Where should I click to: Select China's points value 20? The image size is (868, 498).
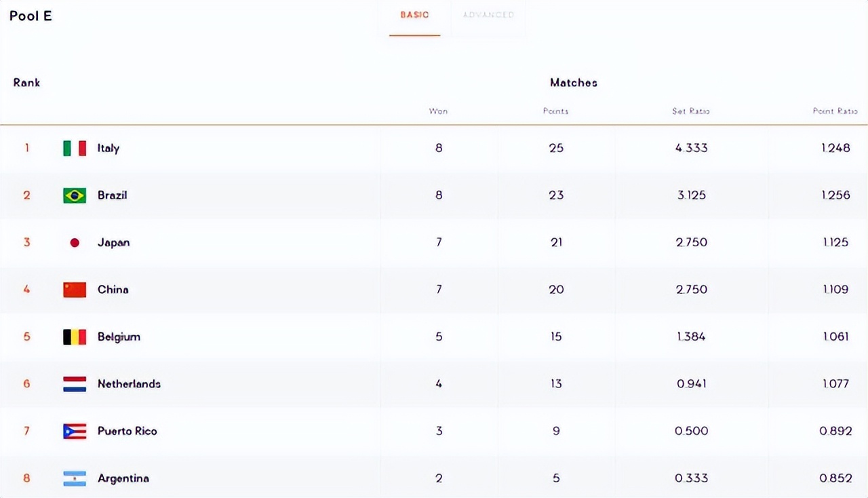click(556, 290)
